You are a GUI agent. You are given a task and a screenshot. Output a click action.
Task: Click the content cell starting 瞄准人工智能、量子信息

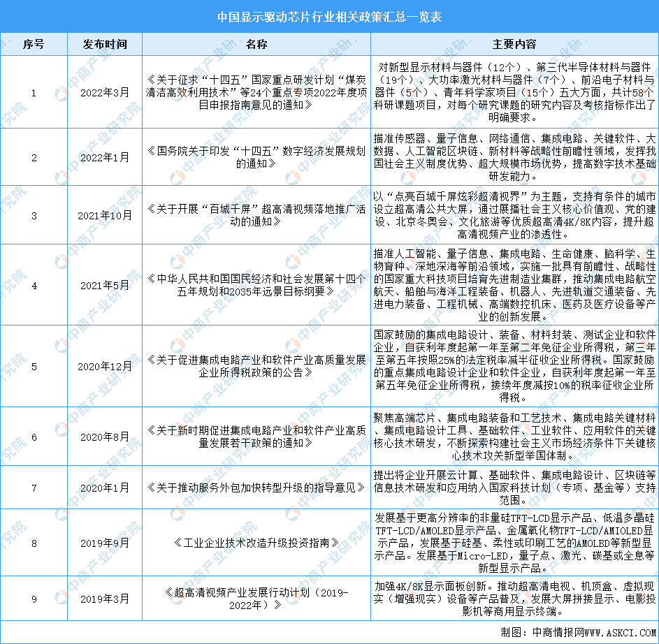tap(514, 286)
